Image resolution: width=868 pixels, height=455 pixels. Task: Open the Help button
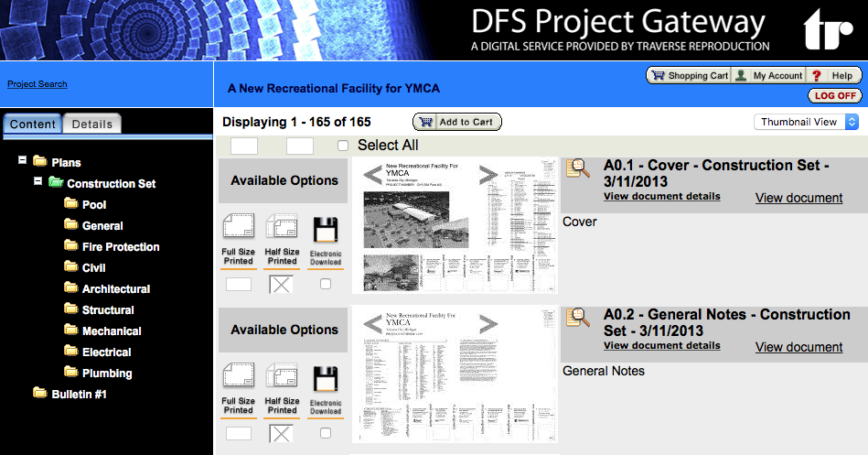pyautogui.click(x=833, y=75)
